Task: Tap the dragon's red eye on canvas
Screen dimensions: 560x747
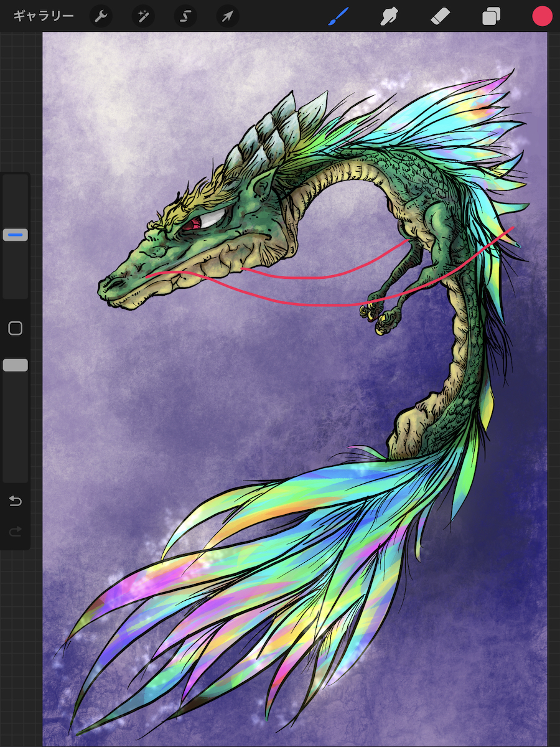Action: coord(192,225)
